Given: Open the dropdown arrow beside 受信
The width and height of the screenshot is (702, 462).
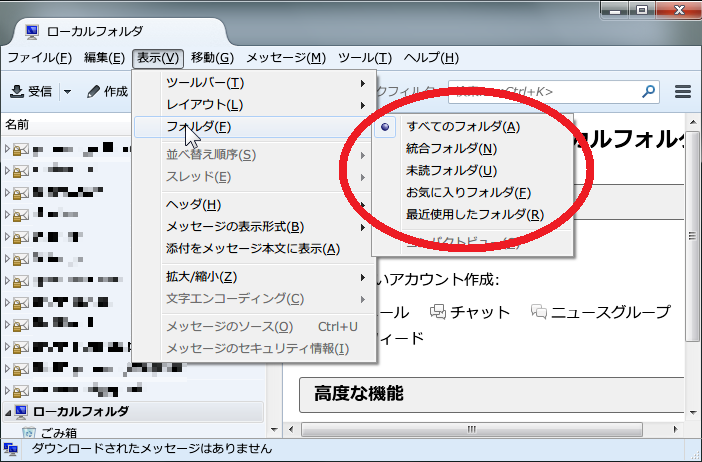Looking at the screenshot, I should (x=67, y=91).
